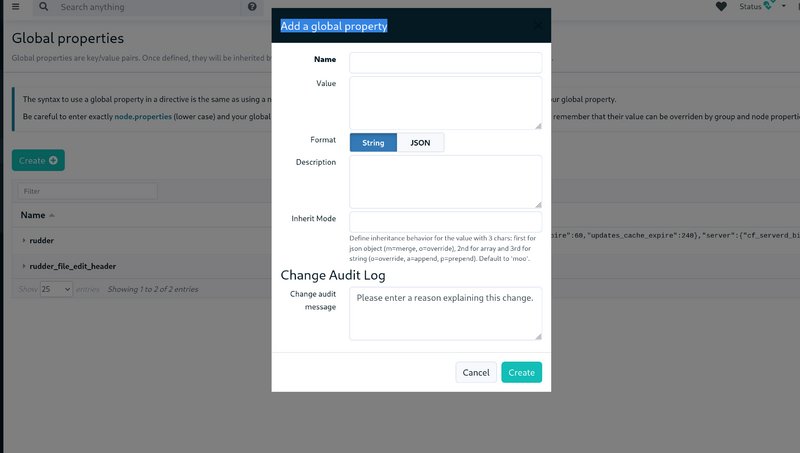Click the Name input field
This screenshot has width=800, height=453.
(445, 63)
